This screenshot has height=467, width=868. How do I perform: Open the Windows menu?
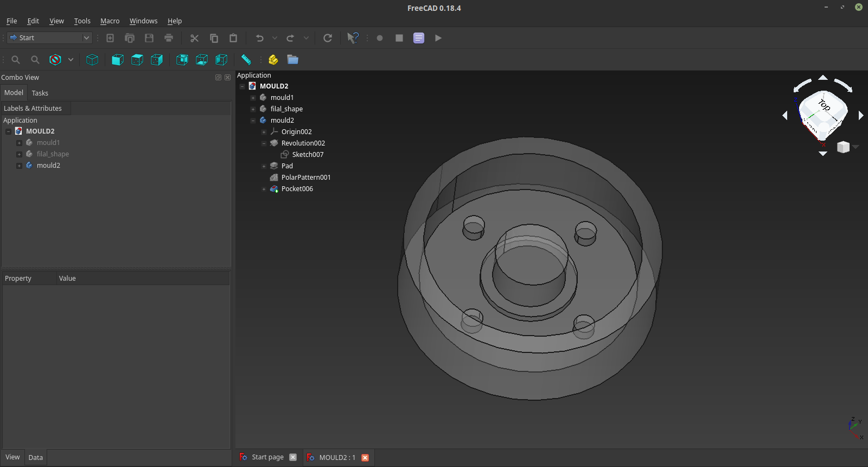[x=143, y=21]
